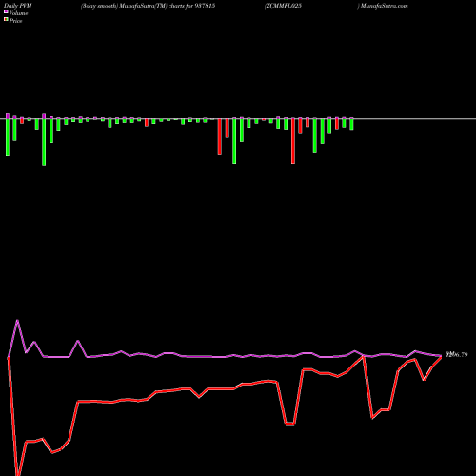Click the "Daily PVM" chart title
The image size is (476, 476).
tap(18, 6)
